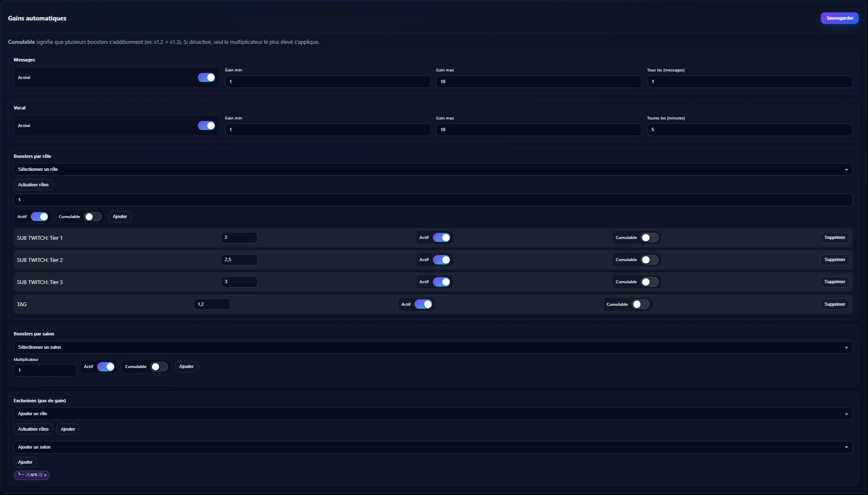
Task: Open the Sélectionner un rôle dropdown
Action: click(x=433, y=169)
